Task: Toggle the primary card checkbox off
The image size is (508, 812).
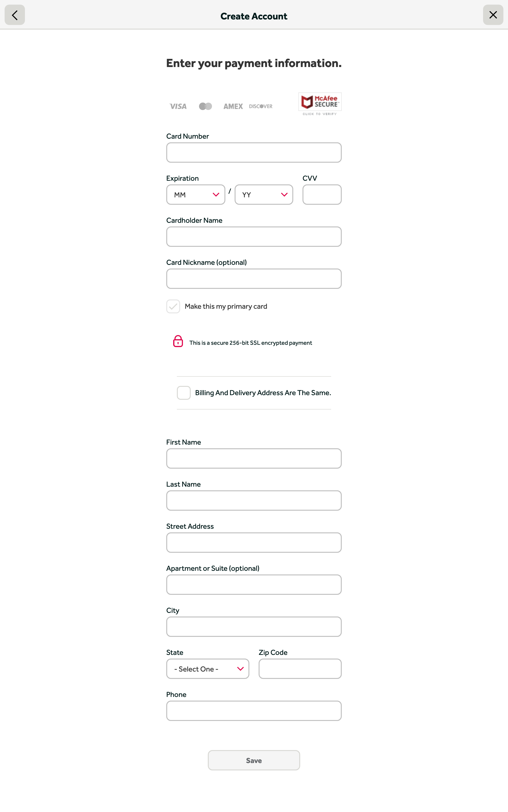Action: point(173,306)
